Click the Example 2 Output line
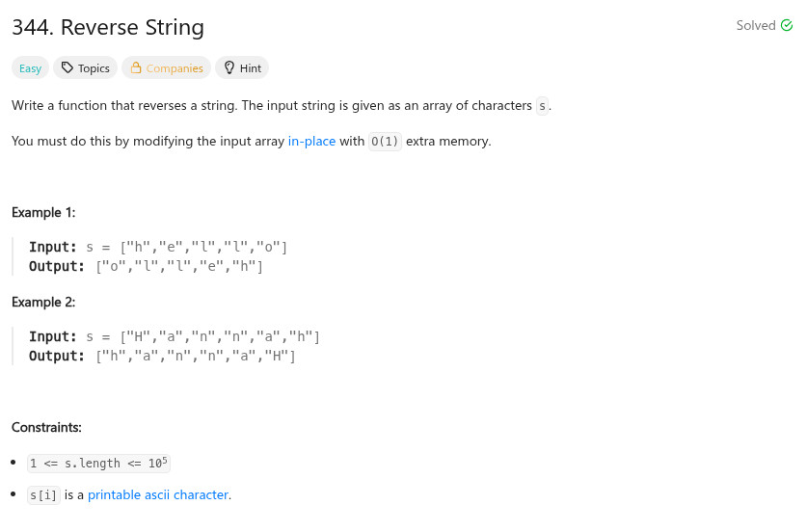807x532 pixels. coord(162,357)
